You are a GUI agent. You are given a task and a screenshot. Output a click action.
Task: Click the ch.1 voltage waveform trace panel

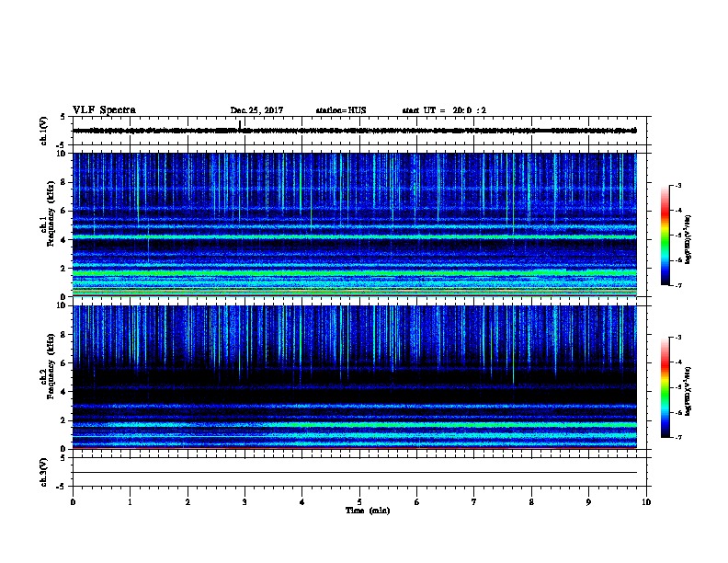(x=359, y=131)
